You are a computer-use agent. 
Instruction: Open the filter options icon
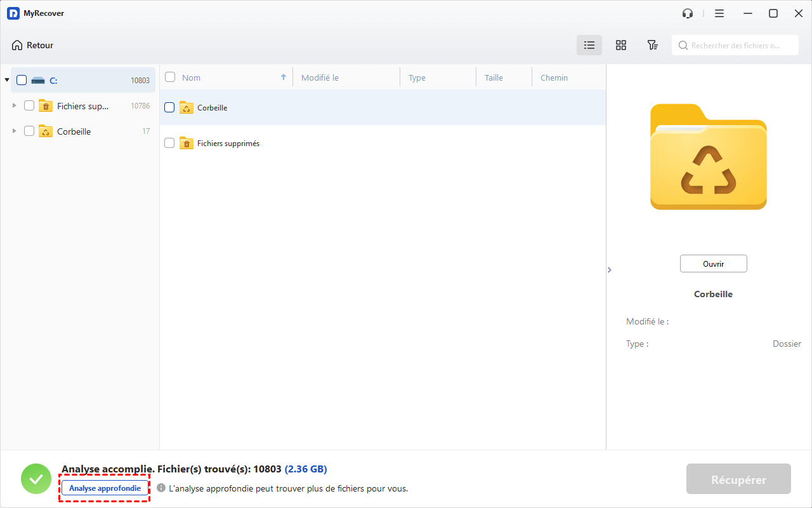[x=652, y=45]
